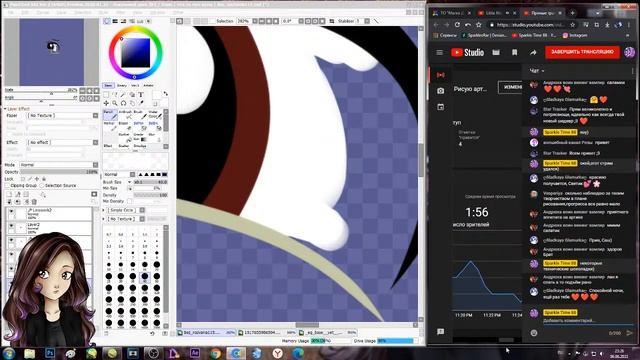Switch to second canvas document tab
640x360 pixels.
pyautogui.click(x=267, y=333)
